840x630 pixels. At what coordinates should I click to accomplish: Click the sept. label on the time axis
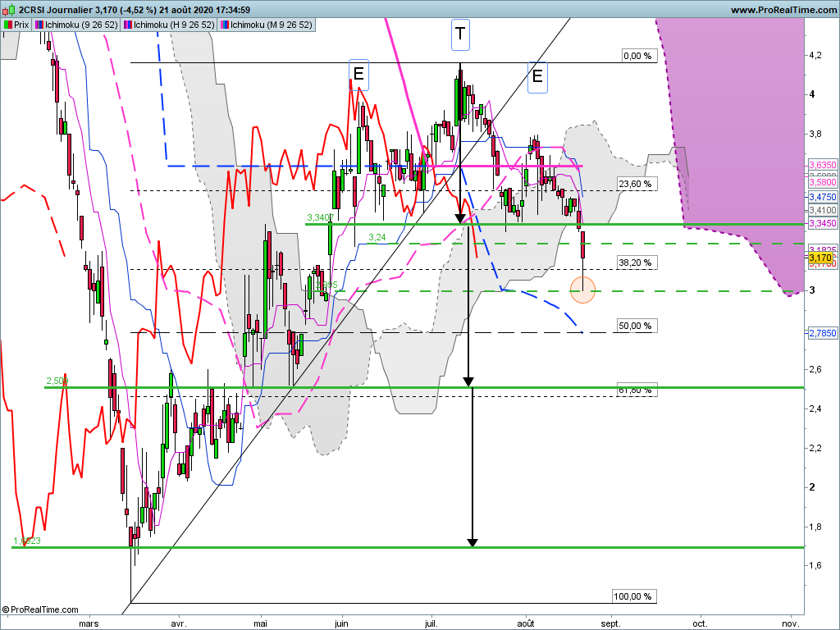tap(610, 623)
